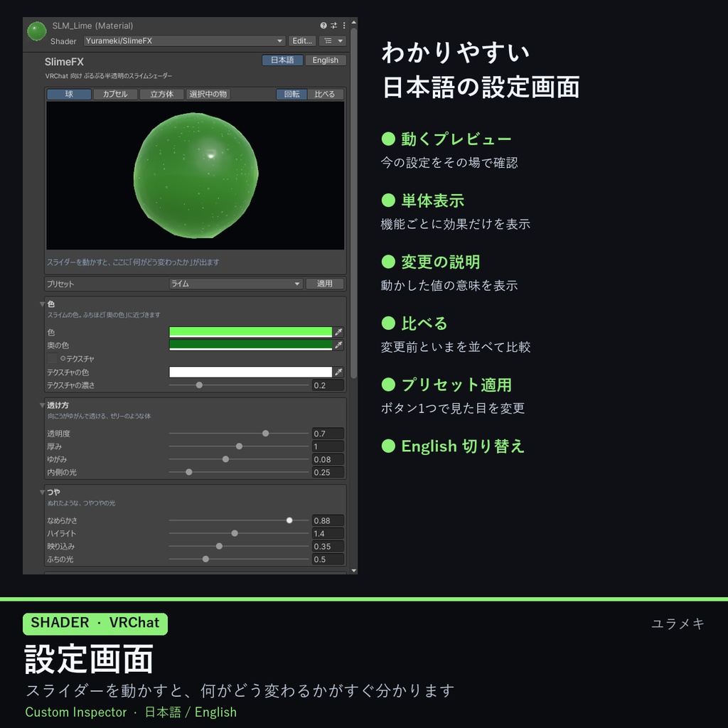Click the テクスチャの濃さ value field 0.2

tap(328, 385)
